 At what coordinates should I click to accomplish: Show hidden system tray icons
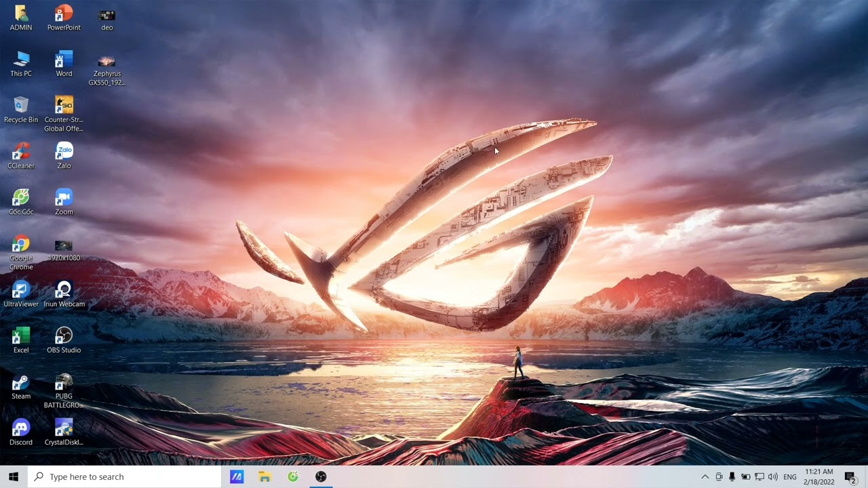(x=705, y=477)
